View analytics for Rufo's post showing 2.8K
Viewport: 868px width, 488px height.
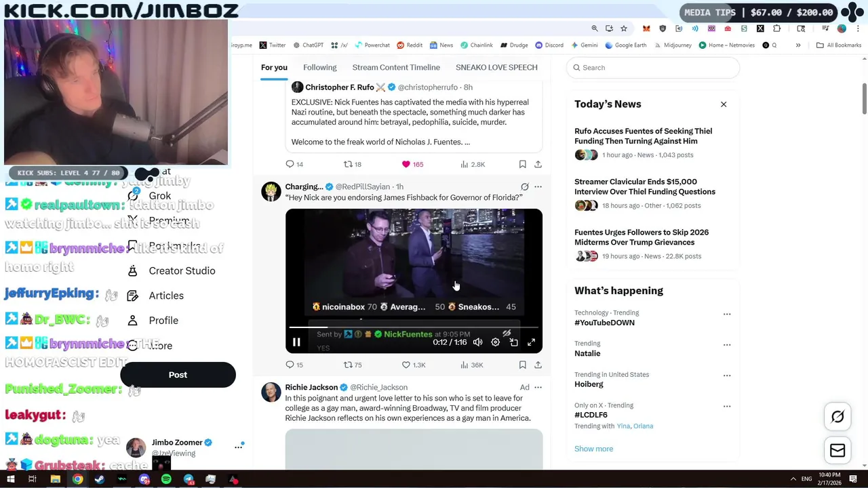(x=473, y=164)
